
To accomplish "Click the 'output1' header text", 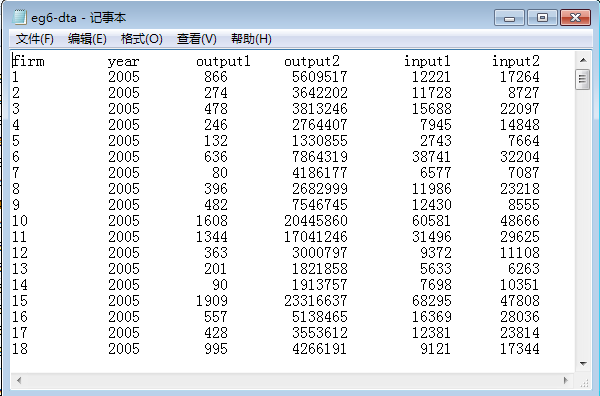I will pos(223,61).
